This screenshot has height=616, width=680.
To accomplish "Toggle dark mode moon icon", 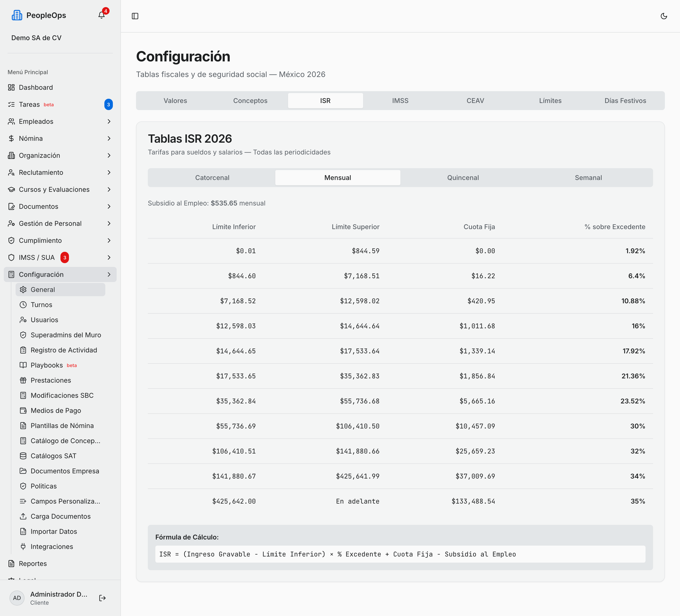I will point(663,16).
